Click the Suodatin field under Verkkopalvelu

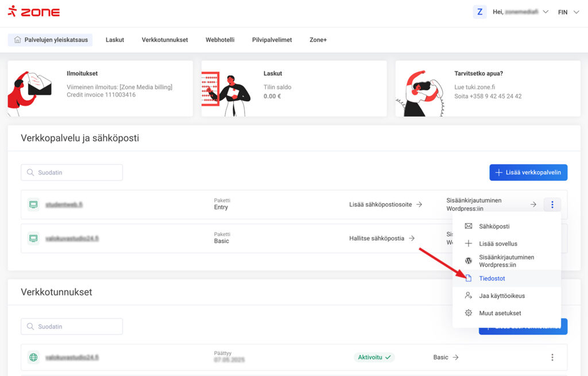[72, 173]
